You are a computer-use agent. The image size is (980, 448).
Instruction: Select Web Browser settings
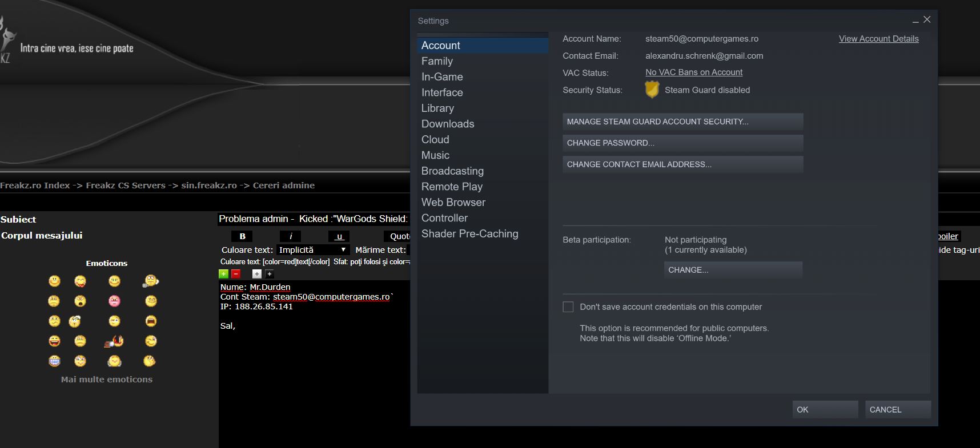pyautogui.click(x=483, y=203)
